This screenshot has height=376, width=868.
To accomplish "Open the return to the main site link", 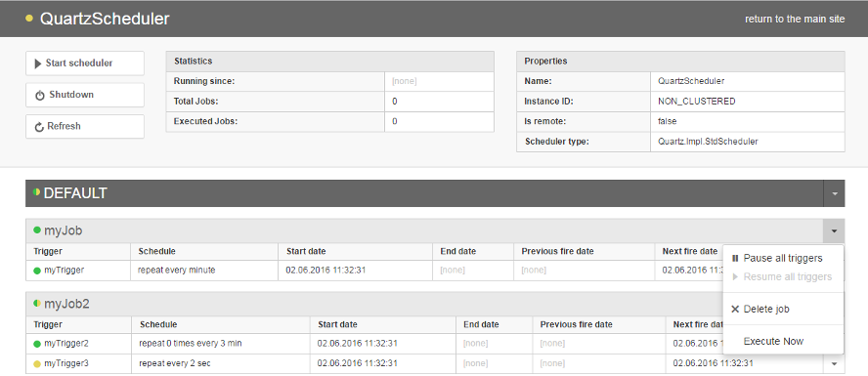I will pyautogui.click(x=795, y=19).
